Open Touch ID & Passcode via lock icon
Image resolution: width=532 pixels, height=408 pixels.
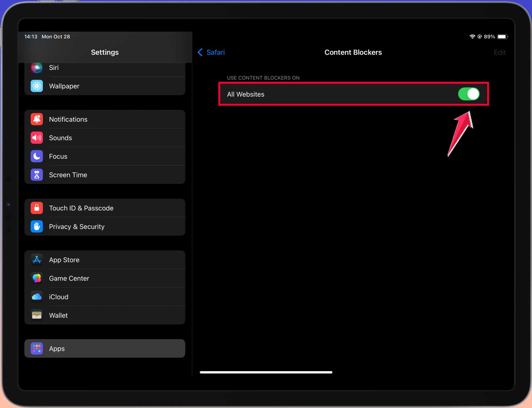click(37, 208)
